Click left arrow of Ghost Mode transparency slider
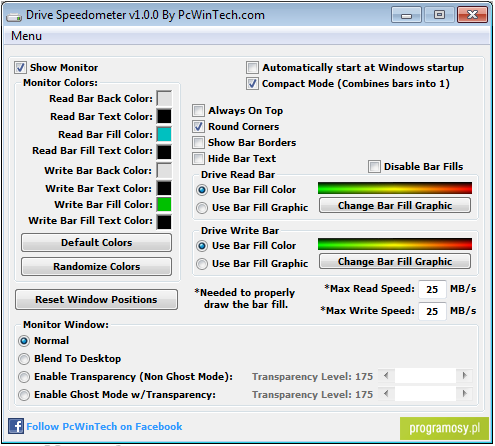The height and width of the screenshot is (446, 495). coord(386,394)
